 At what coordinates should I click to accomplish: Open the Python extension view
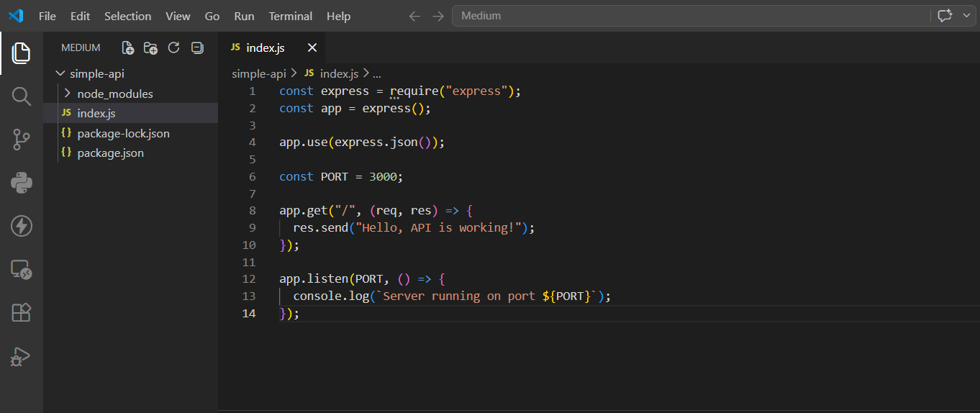pyautogui.click(x=22, y=183)
